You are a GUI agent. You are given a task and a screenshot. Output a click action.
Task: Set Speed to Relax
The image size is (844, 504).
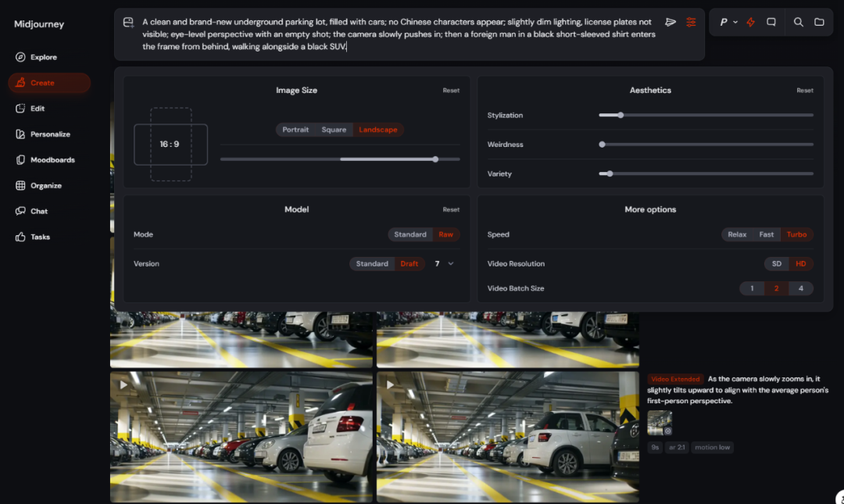pyautogui.click(x=737, y=234)
